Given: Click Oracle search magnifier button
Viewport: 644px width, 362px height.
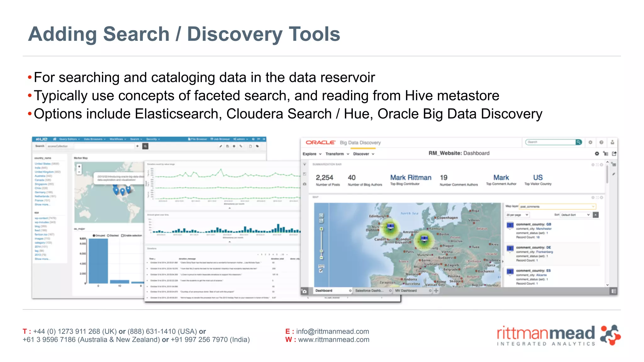Looking at the screenshot, I should [x=579, y=142].
